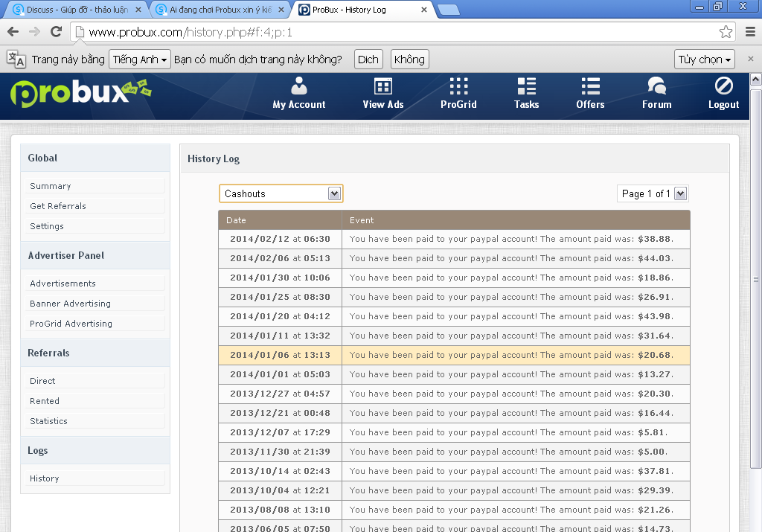762x532 pixels.
Task: Select the 2014/01/30 at 10:06 date
Action: (280, 278)
